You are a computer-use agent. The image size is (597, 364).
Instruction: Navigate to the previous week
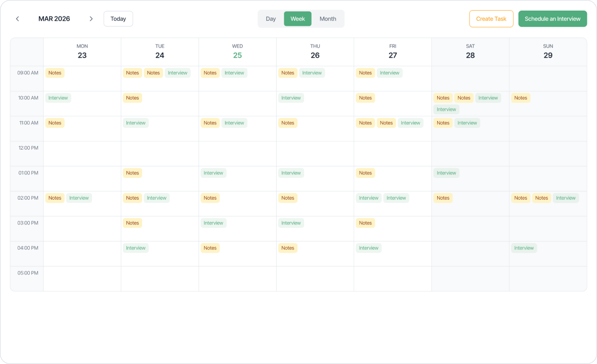[17, 18]
